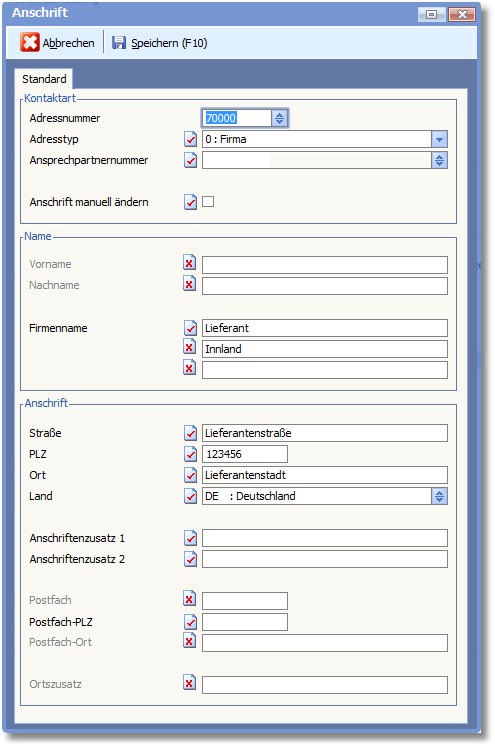This screenshot has height=747, width=495.
Task: Select the Standard tab
Action: (44, 79)
